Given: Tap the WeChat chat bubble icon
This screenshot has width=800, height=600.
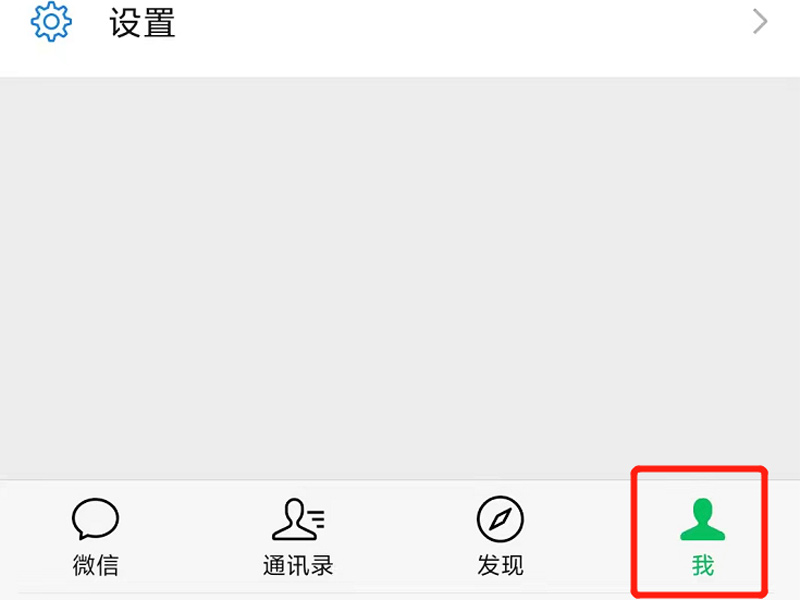Looking at the screenshot, I should [95, 519].
